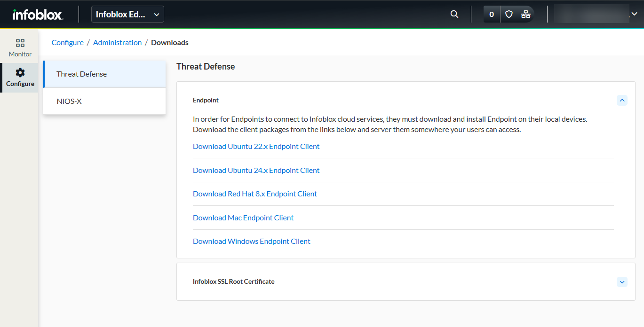This screenshot has height=327, width=644.
Task: Download Ubuntu 22.x Endpoint Client
Action: tap(256, 147)
